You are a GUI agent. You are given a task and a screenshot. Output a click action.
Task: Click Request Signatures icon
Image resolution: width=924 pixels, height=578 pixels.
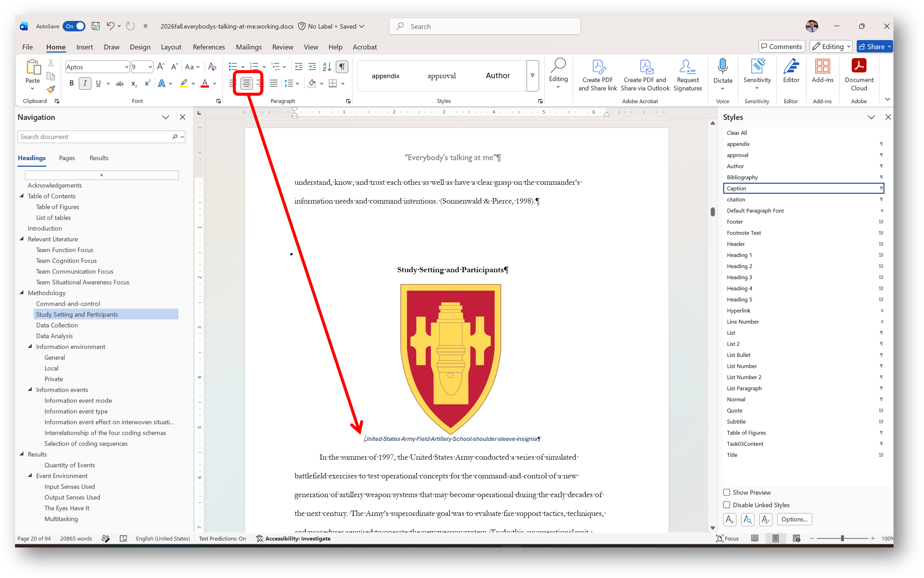pyautogui.click(x=688, y=75)
